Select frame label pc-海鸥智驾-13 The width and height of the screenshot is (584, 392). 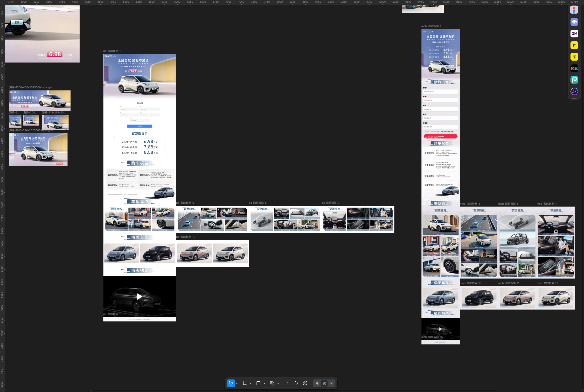tap(113, 314)
